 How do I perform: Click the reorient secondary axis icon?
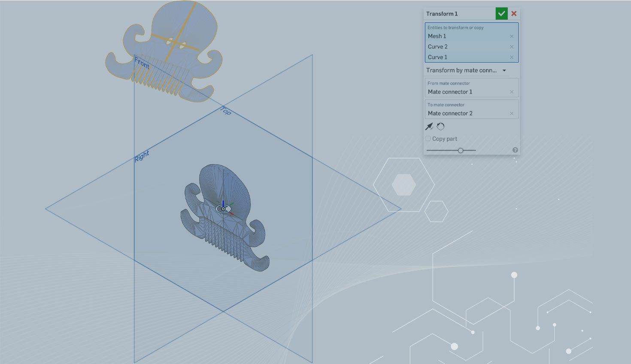click(x=441, y=127)
